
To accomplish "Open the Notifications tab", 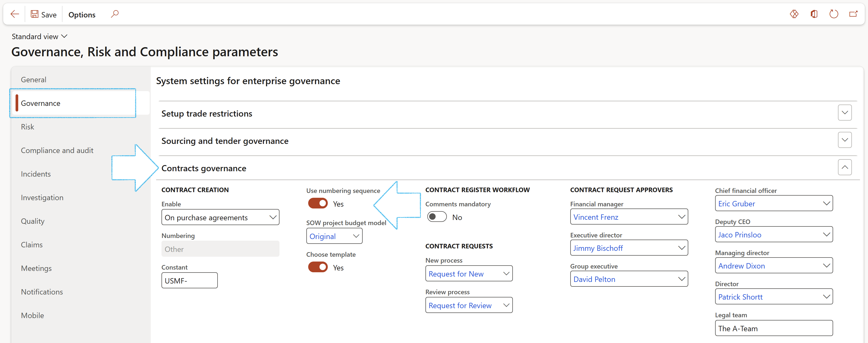I will [42, 292].
